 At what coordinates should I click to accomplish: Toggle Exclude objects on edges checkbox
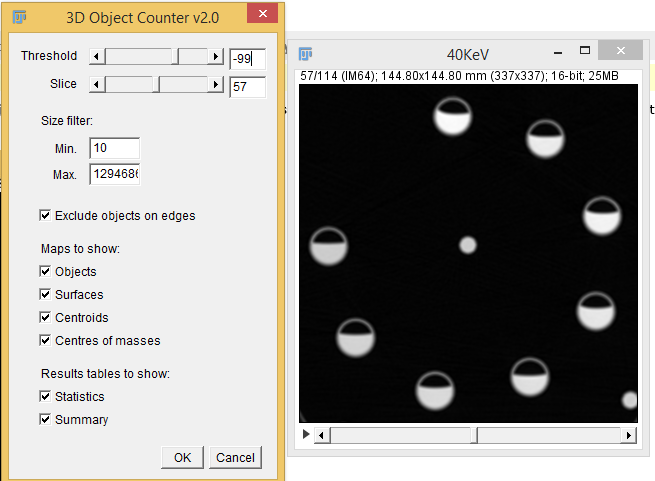coord(45,215)
